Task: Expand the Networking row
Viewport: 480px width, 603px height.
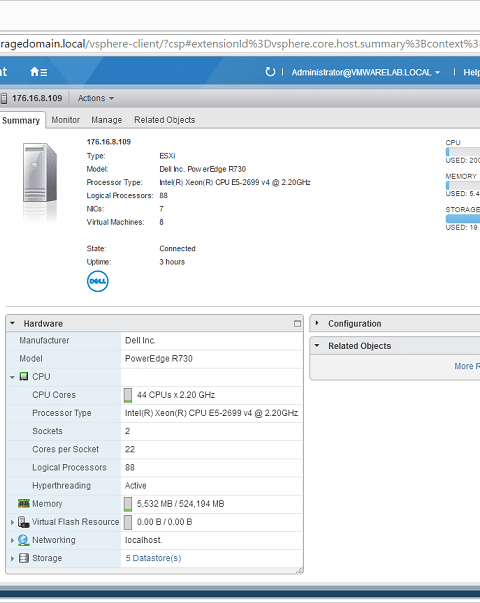Action: click(12, 540)
